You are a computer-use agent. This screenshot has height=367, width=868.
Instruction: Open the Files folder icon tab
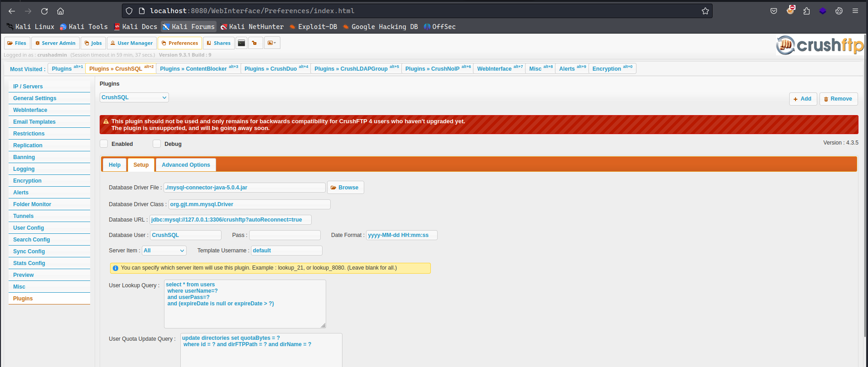pos(17,43)
